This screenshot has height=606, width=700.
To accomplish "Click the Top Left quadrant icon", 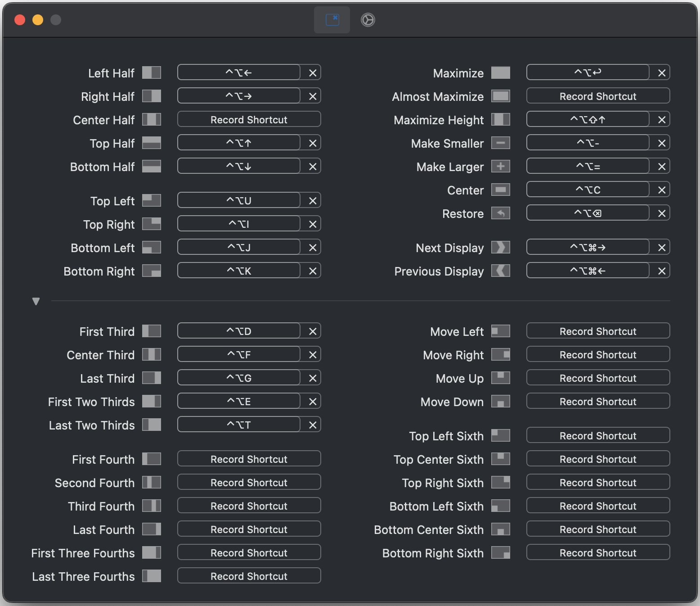I will (x=152, y=200).
